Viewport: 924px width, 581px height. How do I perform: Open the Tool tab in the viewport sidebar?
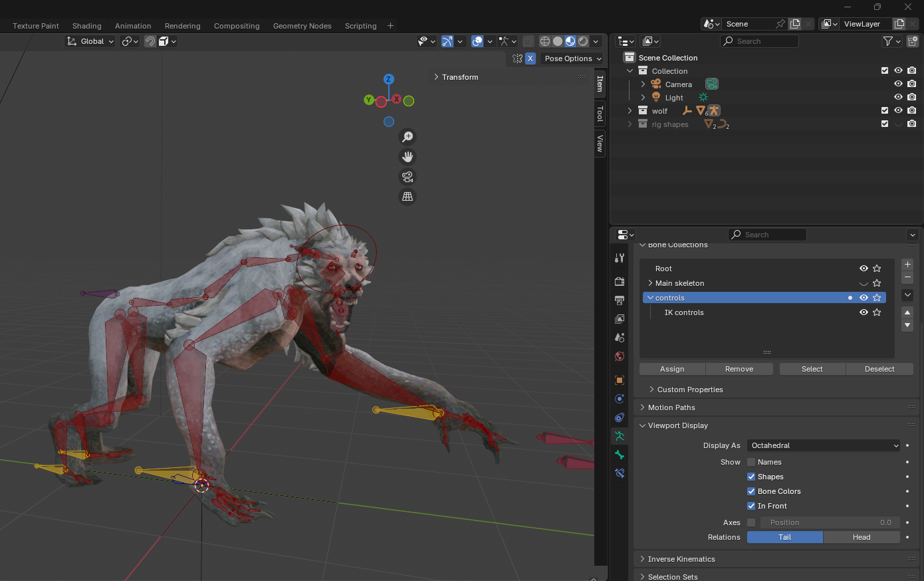[600, 114]
